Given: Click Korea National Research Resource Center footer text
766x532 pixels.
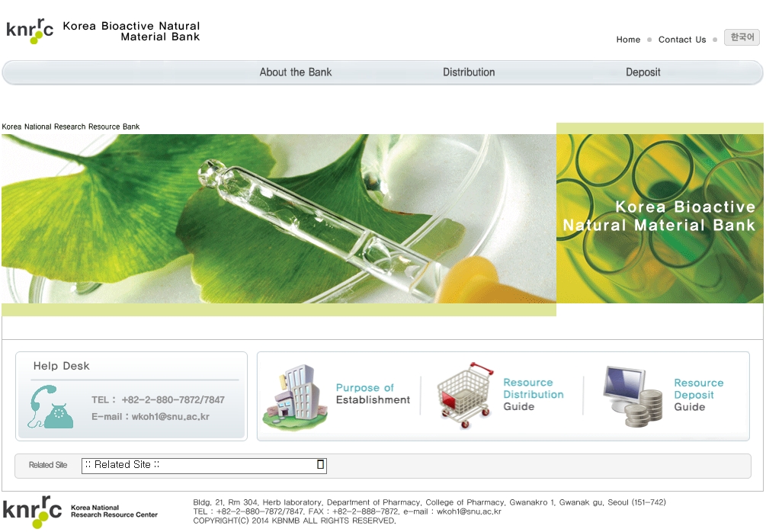Looking at the screenshot, I should coord(114,511).
